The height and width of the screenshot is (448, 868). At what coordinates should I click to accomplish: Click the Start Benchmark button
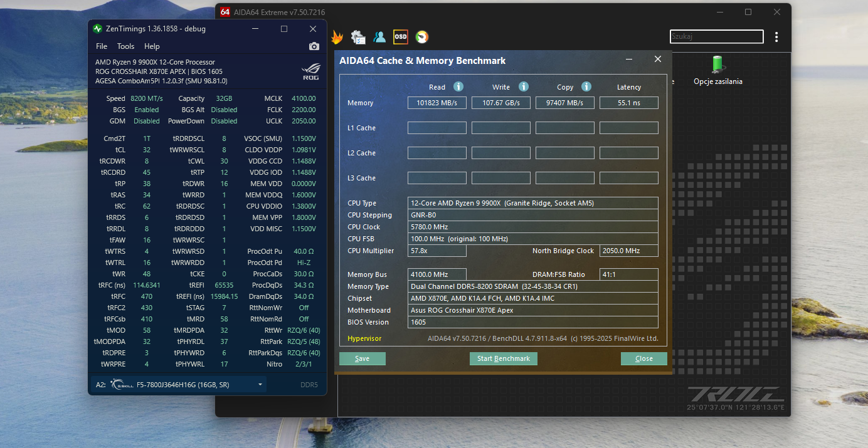(503, 358)
